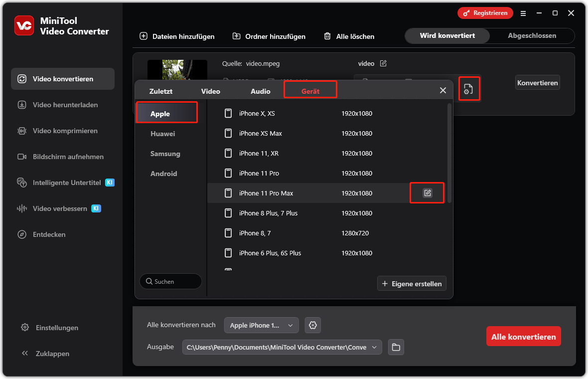The height and width of the screenshot is (379, 588).
Task: Select iPhone 11 Pro preset
Action: click(326, 173)
